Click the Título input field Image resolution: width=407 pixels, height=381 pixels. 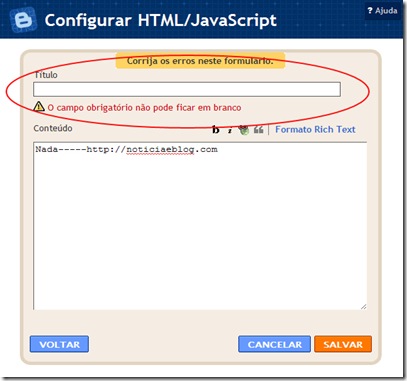coord(187,89)
